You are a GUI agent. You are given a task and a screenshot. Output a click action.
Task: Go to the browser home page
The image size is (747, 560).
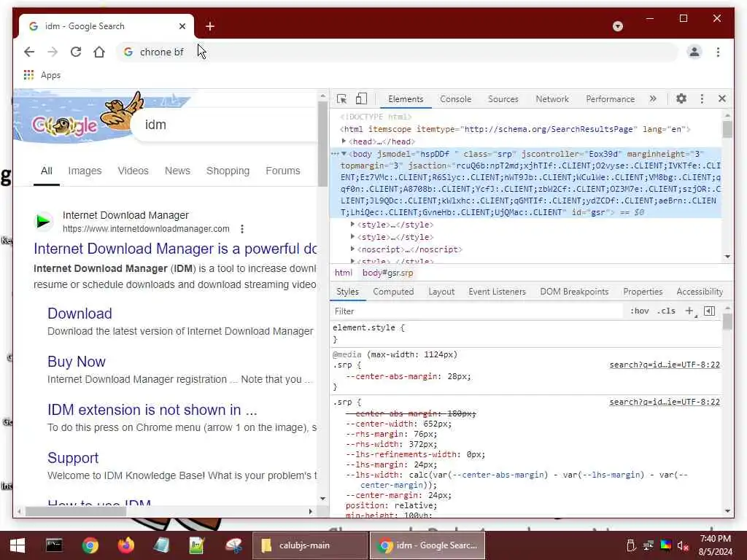click(99, 52)
